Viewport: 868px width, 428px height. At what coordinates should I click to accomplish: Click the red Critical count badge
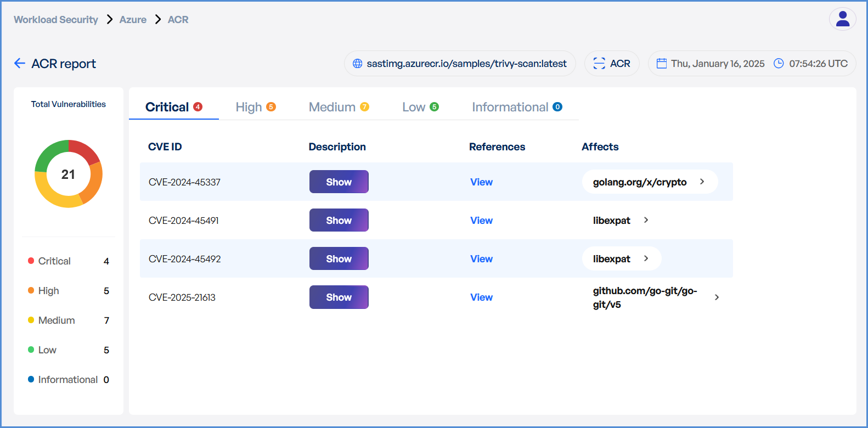pyautogui.click(x=198, y=107)
